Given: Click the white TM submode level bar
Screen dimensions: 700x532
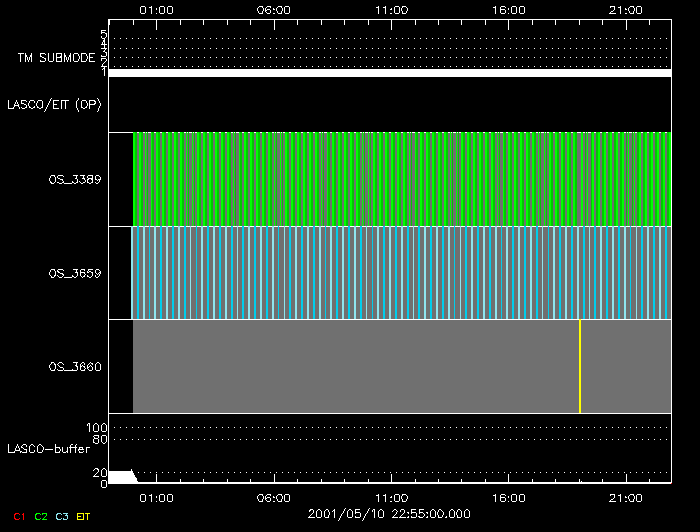Looking at the screenshot, I should 390,73.
